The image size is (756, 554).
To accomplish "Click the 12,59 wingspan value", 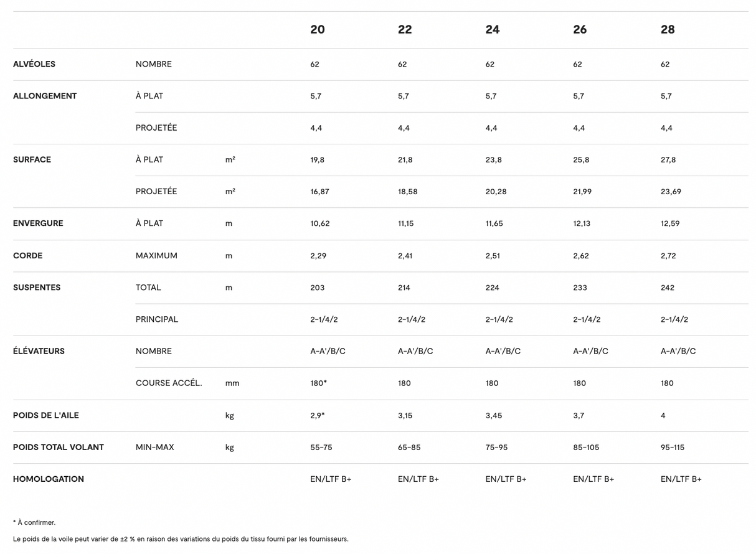I will point(670,223).
